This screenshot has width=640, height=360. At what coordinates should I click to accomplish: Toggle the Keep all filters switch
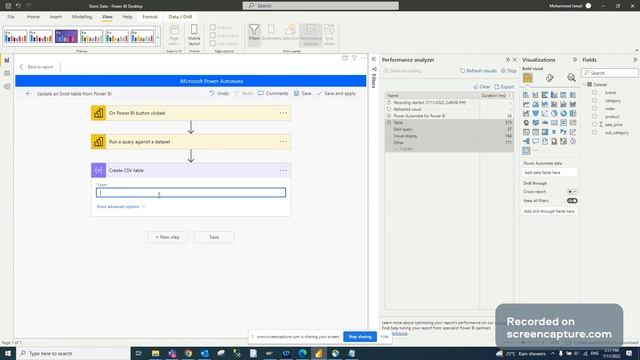(572, 201)
